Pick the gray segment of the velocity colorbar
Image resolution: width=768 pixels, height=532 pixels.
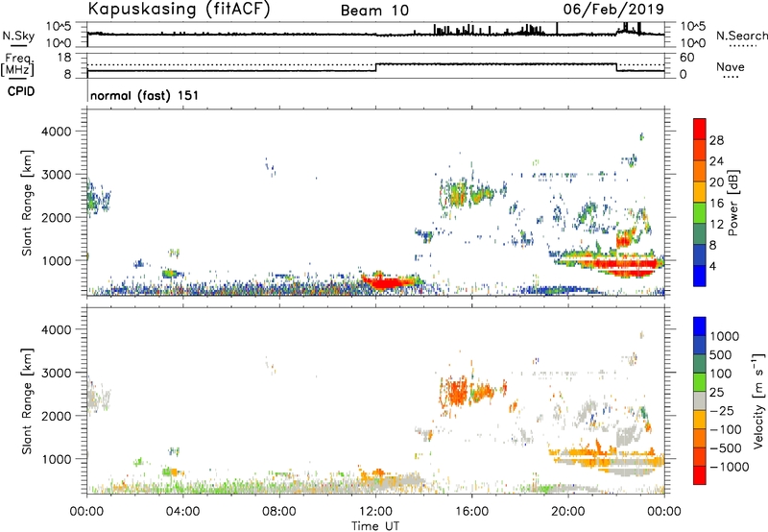[x=700, y=400]
